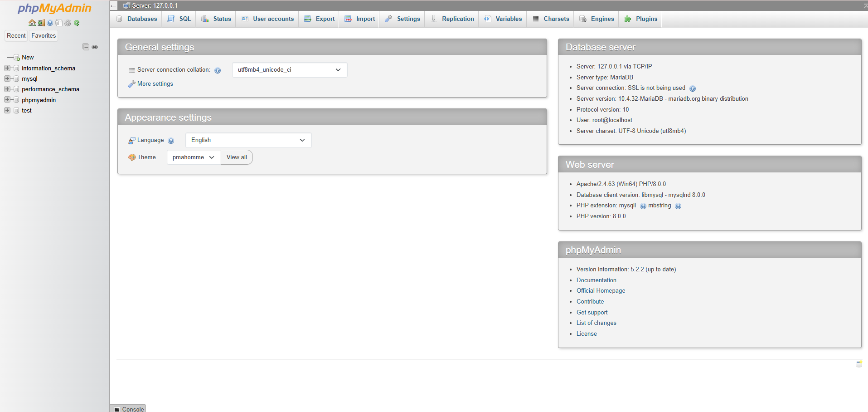Screen dimensions: 868x412
Task: Click help icon next to Language label
Action: click(171, 141)
